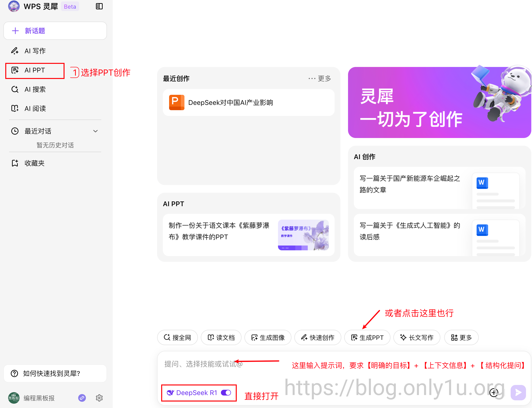Expand the 最近对话 chevron
Screen dimensions: 532x408
(95, 131)
